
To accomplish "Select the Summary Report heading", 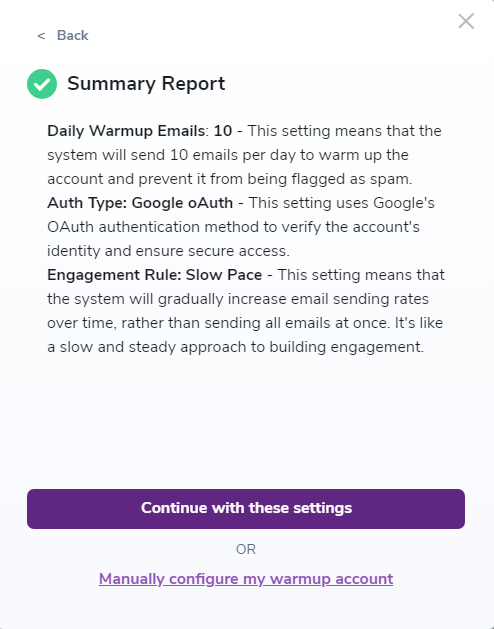I will (146, 83).
